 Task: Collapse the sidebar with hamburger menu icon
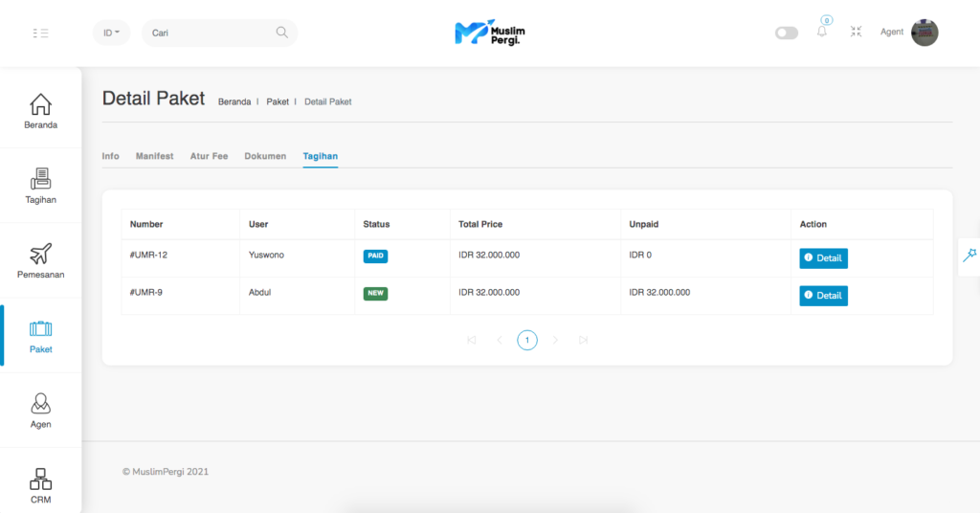tap(40, 33)
